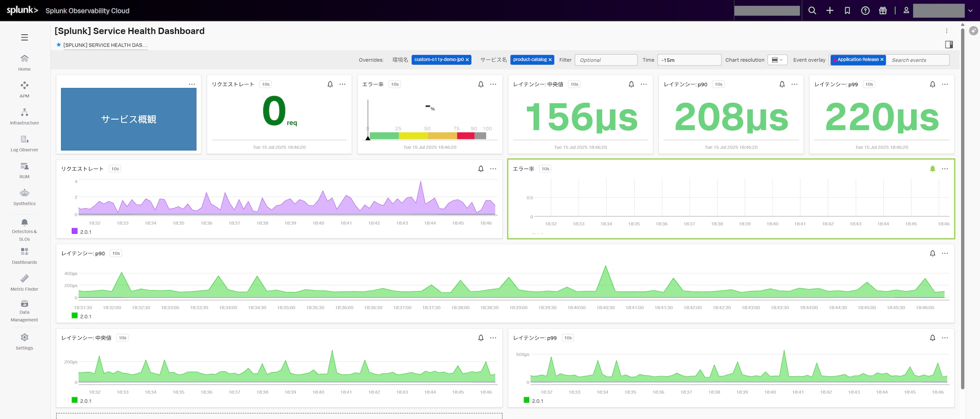The height and width of the screenshot is (419, 980).
Task: Click alert bell on エラー率 gauge chart
Action: [x=481, y=84]
